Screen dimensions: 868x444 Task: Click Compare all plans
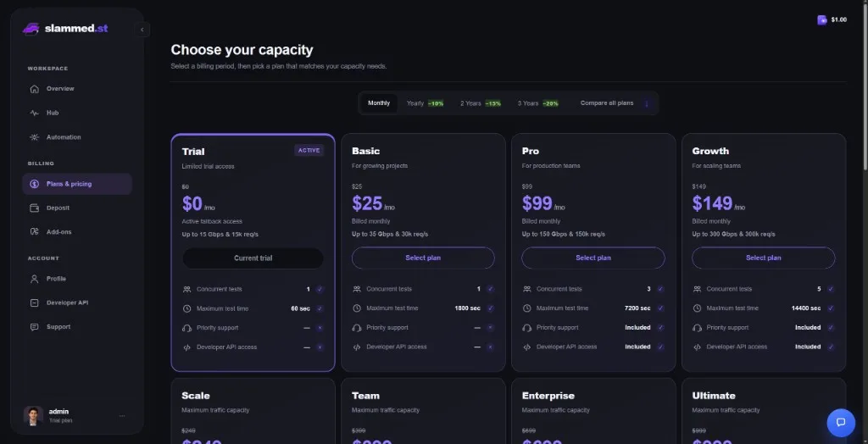tap(607, 103)
